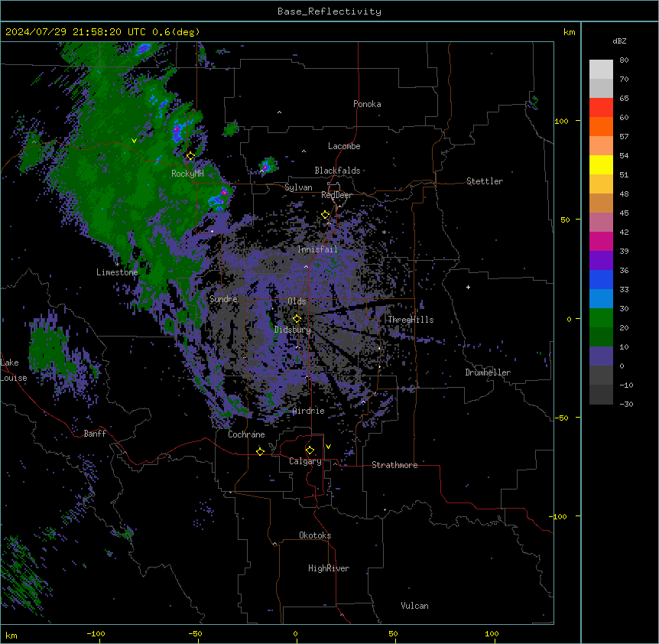
Task: Click the Base_Reflectivity title text
Action: tap(329, 11)
